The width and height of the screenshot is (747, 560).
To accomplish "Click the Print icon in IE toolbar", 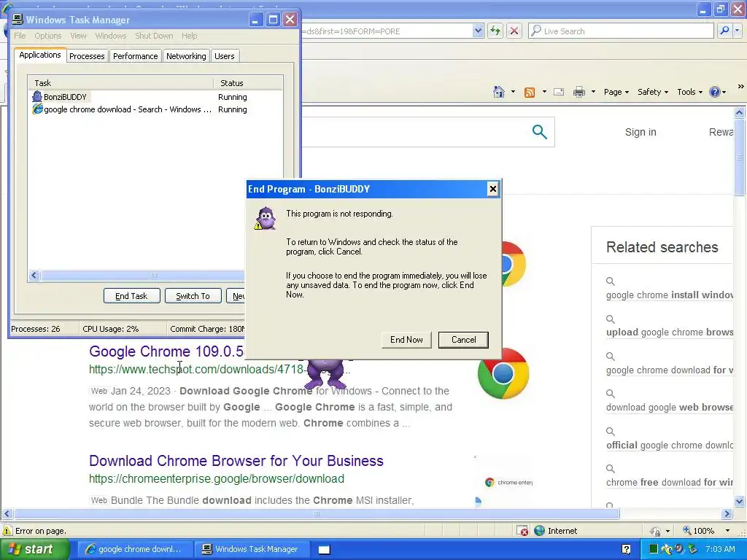I will point(578,92).
